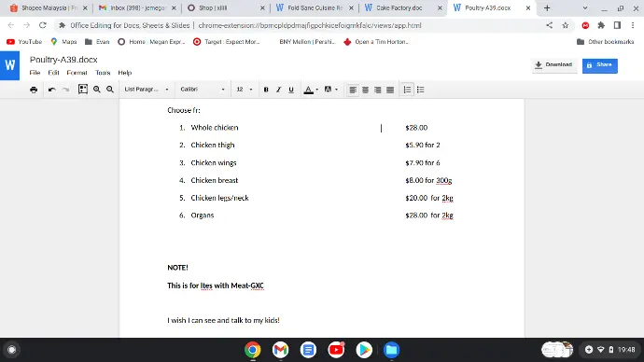Undo the last edit
The width and height of the screenshot is (644, 362).
click(51, 90)
